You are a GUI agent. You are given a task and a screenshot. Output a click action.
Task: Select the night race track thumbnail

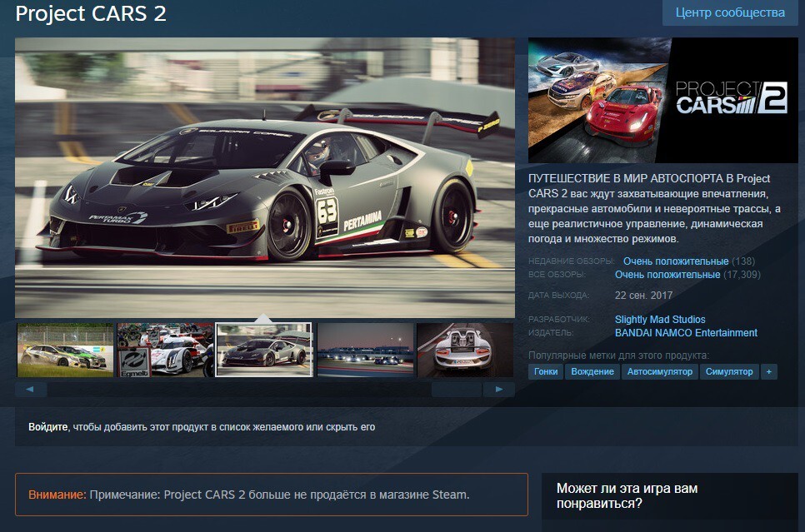pyautogui.click(x=365, y=350)
